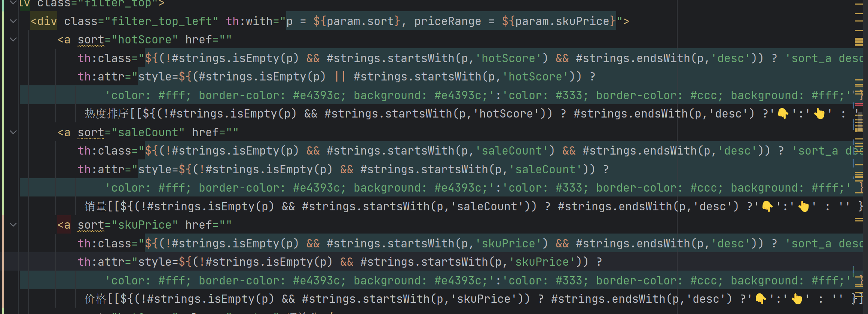The width and height of the screenshot is (868, 314).
Task: Click the "filter_top_left" class value
Action: point(161,21)
